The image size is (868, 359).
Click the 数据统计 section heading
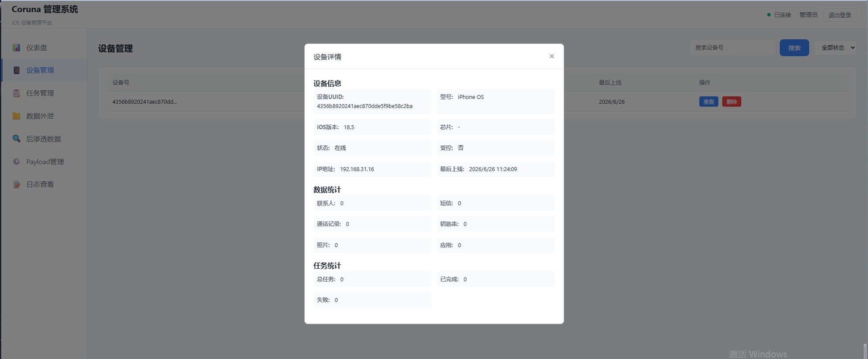(x=327, y=190)
